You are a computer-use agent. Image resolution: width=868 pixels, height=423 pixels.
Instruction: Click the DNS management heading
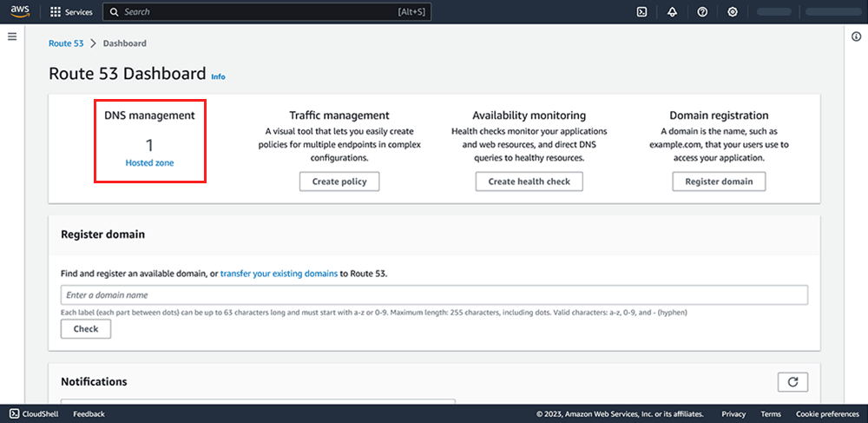(149, 116)
